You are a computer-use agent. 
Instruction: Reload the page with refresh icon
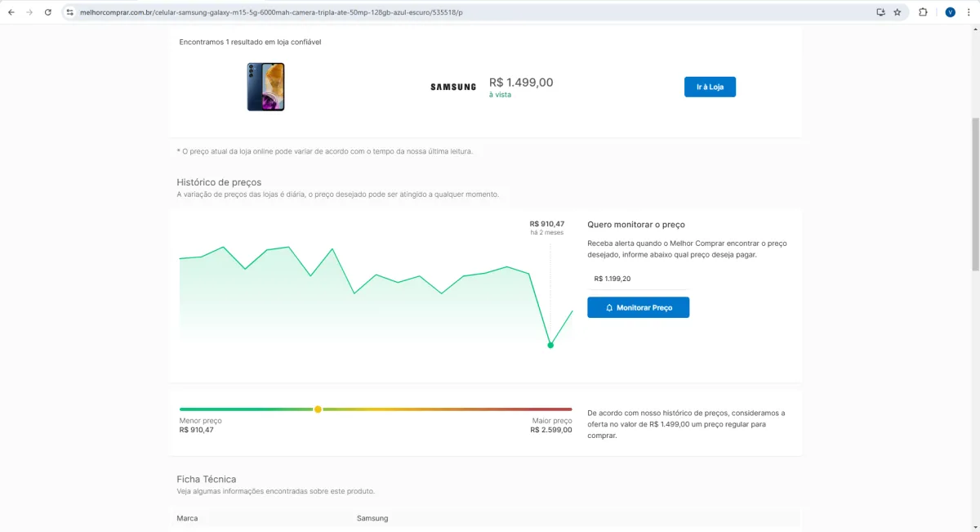(48, 12)
